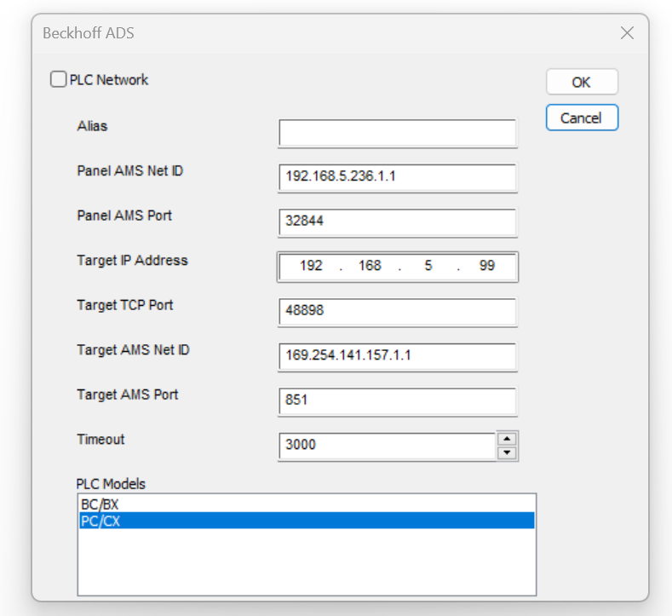Enable the PLC Network checkbox
Viewport: 672px width, 616px height.
pos(58,79)
